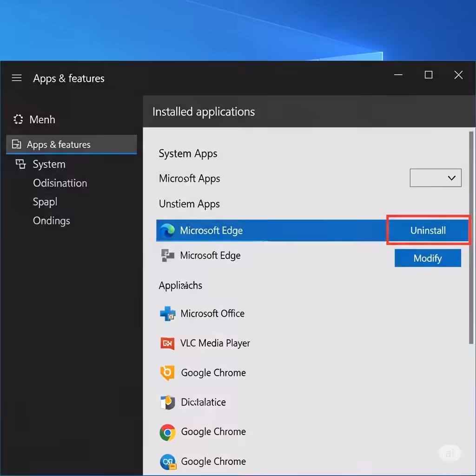This screenshot has height=476, width=476.
Task: Click the Modify button
Action: pyautogui.click(x=428, y=258)
